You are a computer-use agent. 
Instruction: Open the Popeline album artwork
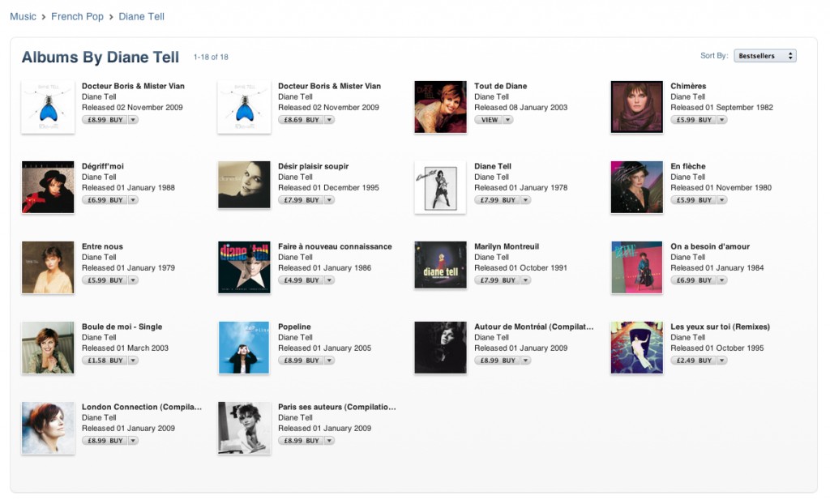coord(244,348)
